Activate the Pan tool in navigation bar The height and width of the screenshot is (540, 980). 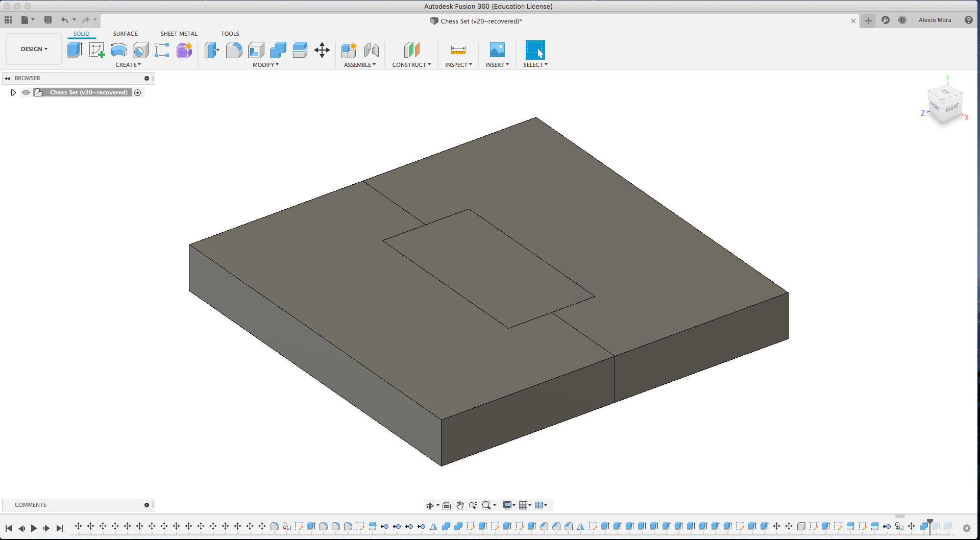point(459,505)
